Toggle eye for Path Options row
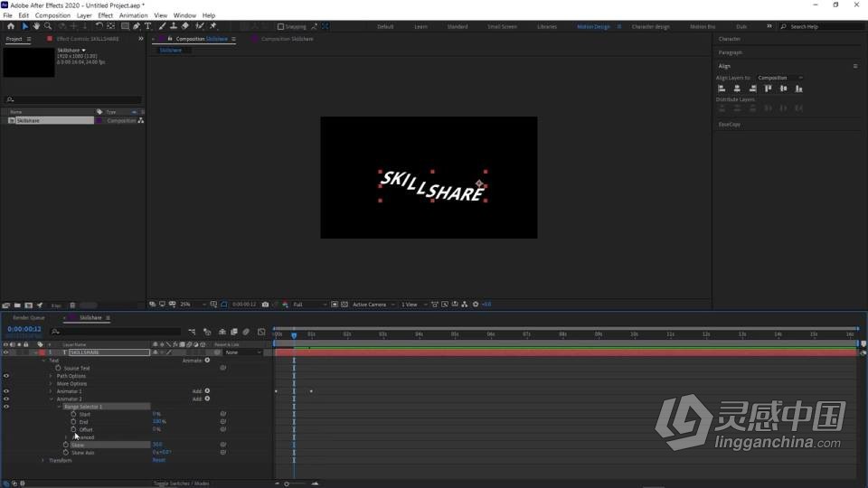The height and width of the screenshot is (488, 868). coord(6,376)
